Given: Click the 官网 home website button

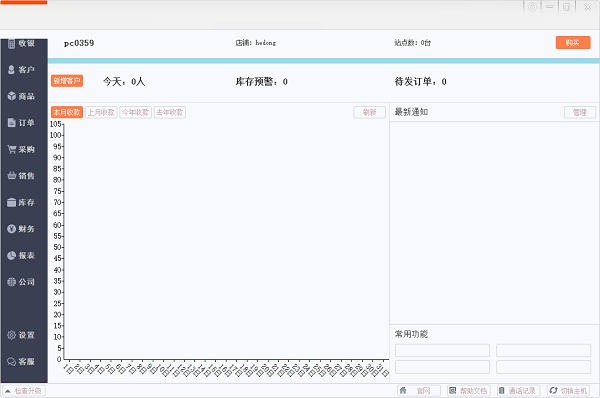Looking at the screenshot, I should coord(419,390).
